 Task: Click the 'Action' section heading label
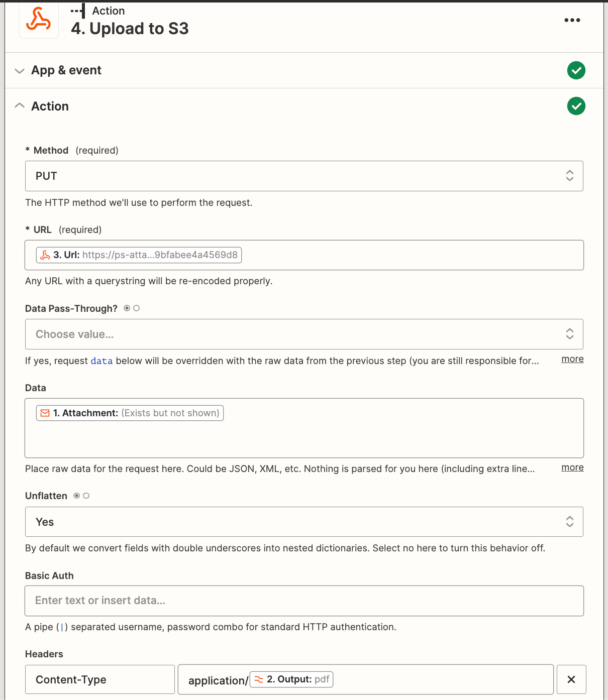coord(50,106)
